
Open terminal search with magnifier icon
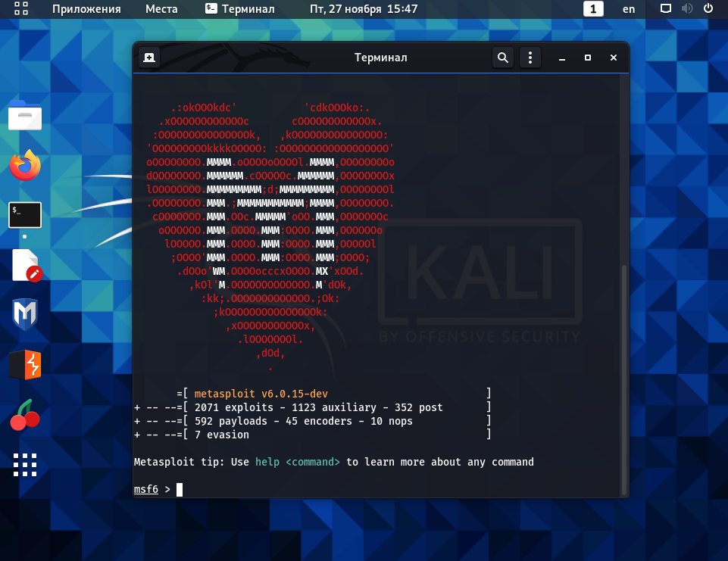[x=503, y=58]
